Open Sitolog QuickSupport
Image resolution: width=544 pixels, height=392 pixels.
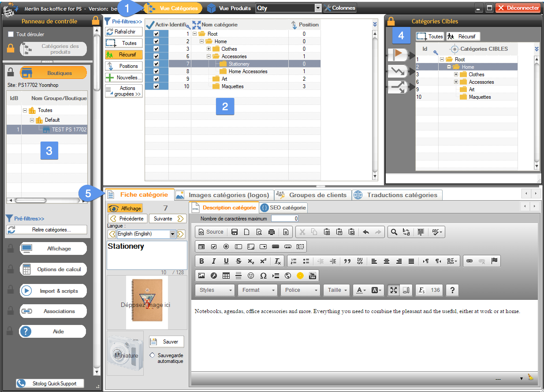pyautogui.click(x=50, y=384)
